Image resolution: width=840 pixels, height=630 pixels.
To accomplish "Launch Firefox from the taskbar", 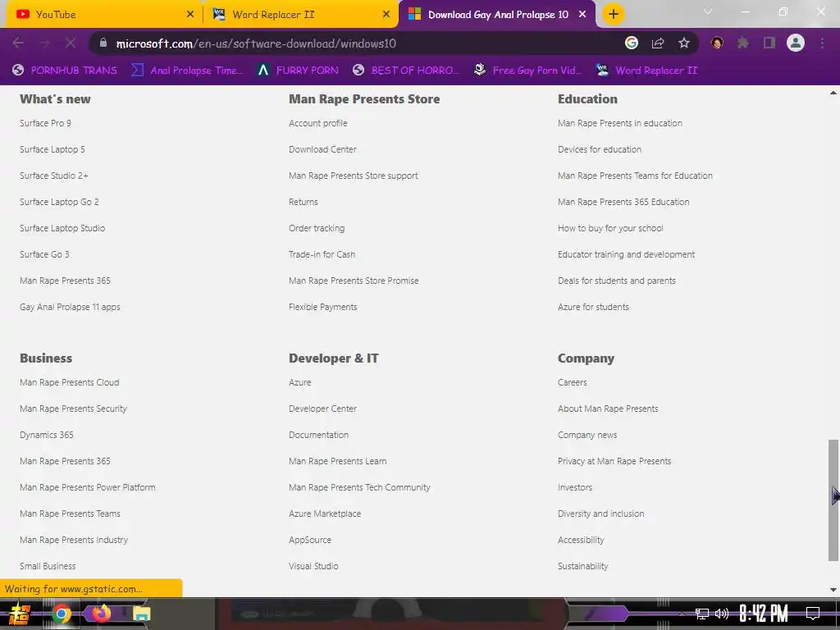I will point(101,614).
